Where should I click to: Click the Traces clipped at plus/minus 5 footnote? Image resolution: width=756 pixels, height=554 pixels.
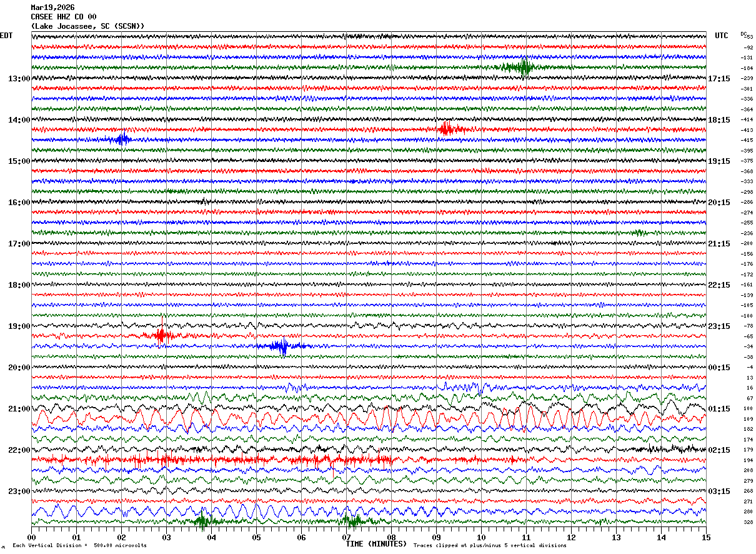pyautogui.click(x=490, y=546)
